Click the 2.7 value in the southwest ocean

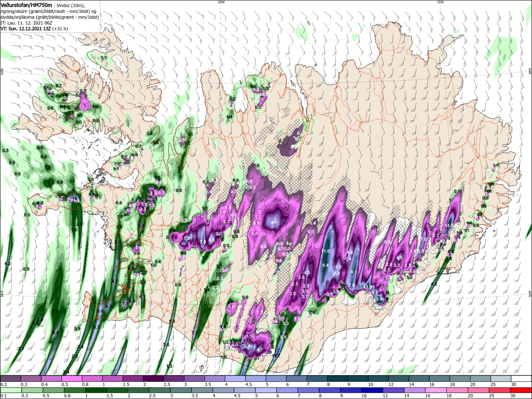click(21, 348)
